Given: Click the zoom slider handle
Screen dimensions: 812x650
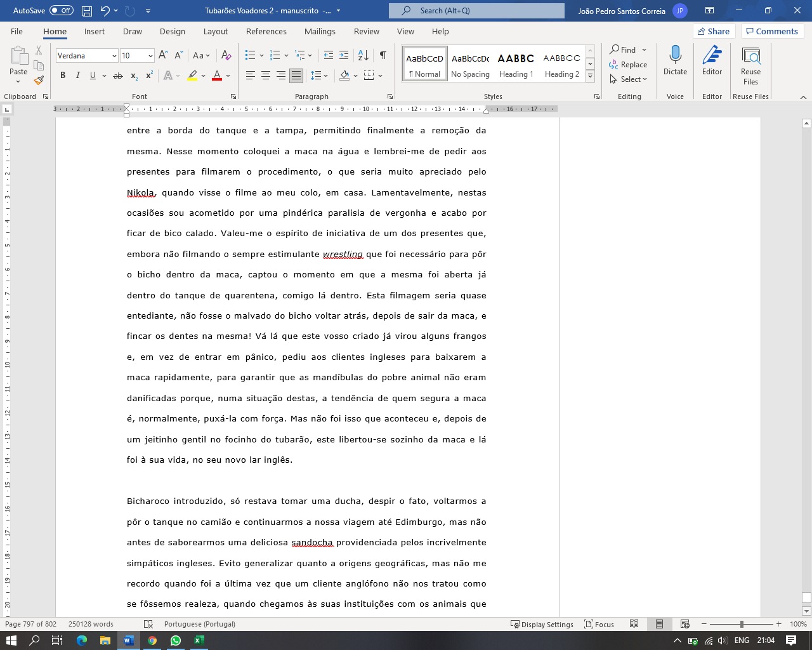Looking at the screenshot, I should pyautogui.click(x=742, y=624).
